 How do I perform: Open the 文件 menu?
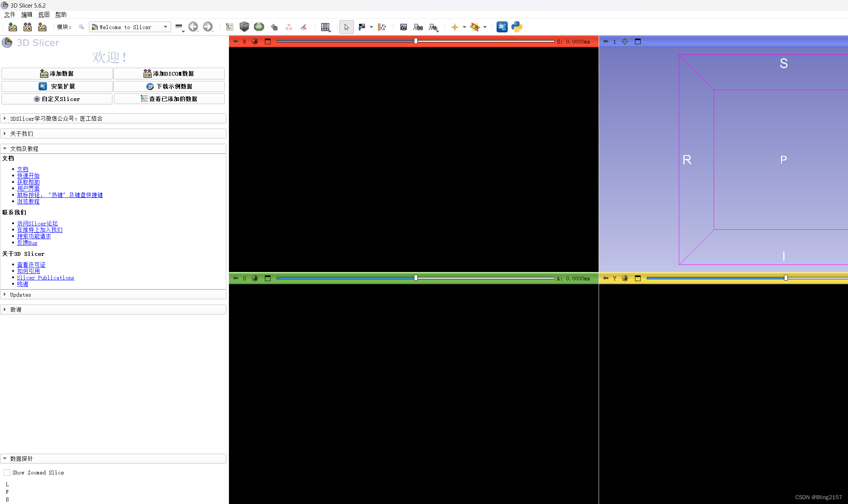[9, 14]
